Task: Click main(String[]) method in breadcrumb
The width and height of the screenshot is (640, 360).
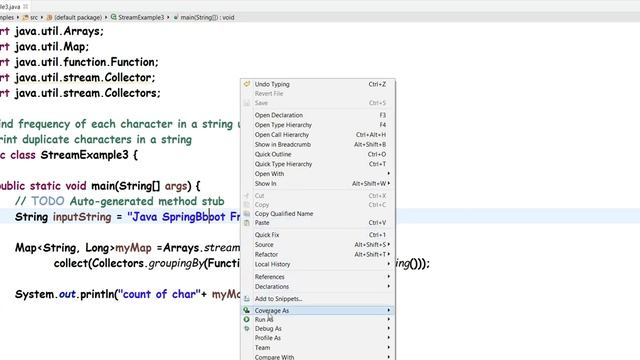Action: click(207, 18)
